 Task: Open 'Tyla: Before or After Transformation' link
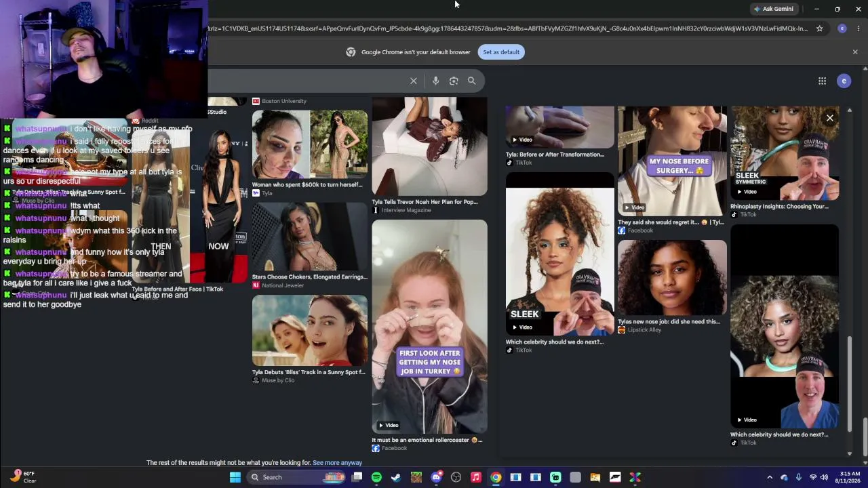[x=555, y=155]
